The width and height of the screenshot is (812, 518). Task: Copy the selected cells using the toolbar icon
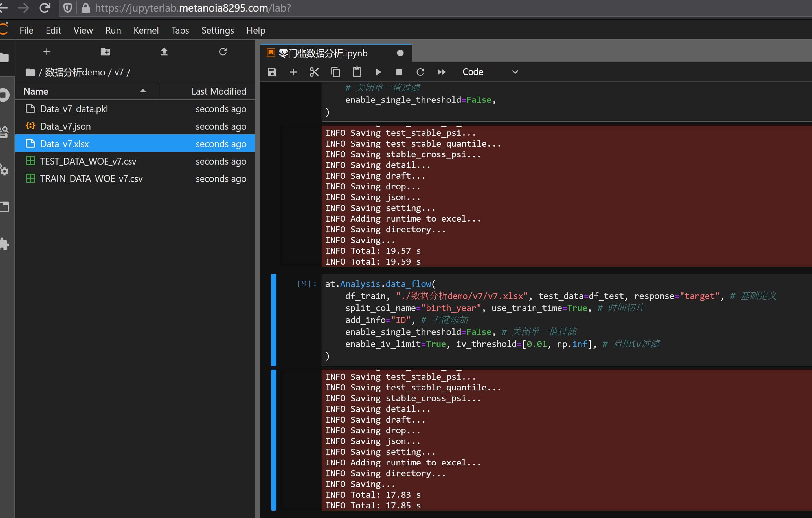[x=335, y=72]
